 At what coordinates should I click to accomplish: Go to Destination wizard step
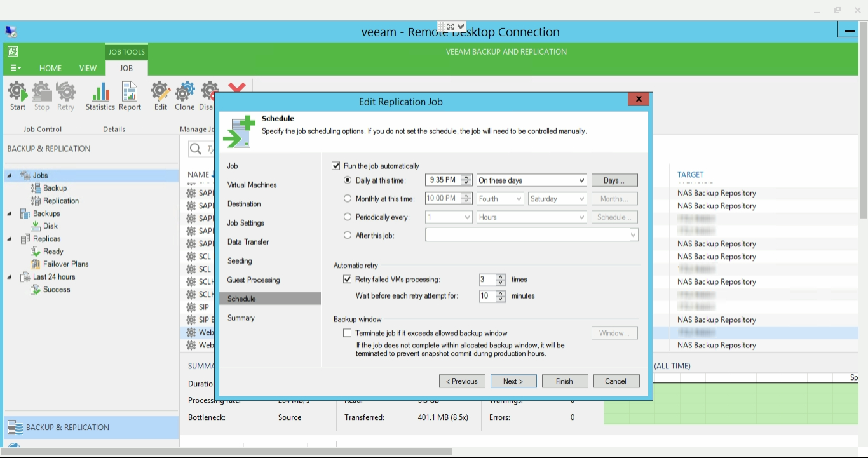pyautogui.click(x=244, y=204)
